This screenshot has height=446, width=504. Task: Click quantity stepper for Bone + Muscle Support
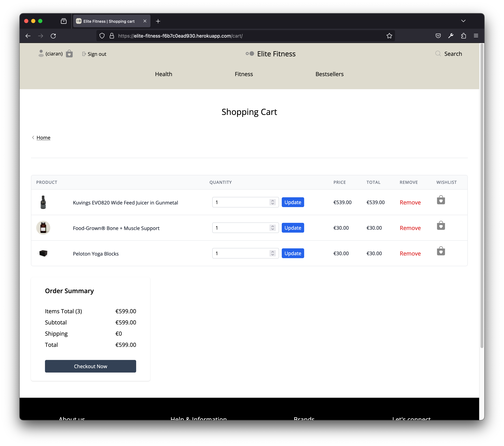click(x=272, y=228)
